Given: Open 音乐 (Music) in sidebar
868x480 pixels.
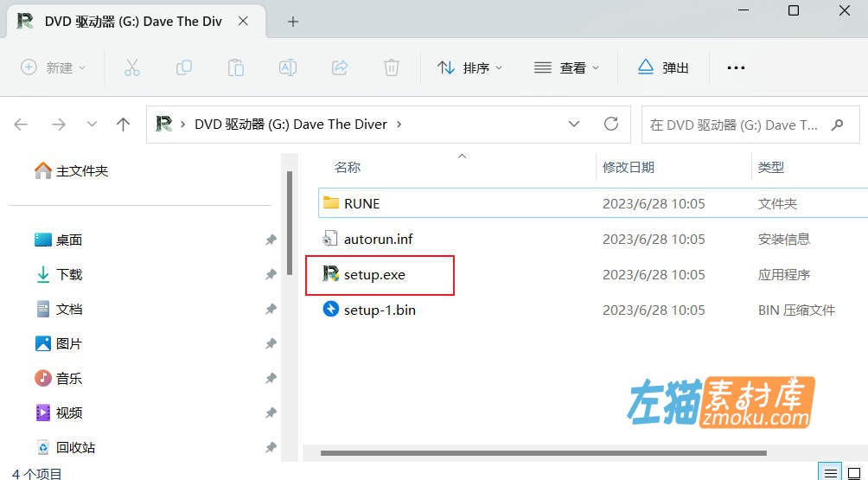Looking at the screenshot, I should (x=58, y=379).
